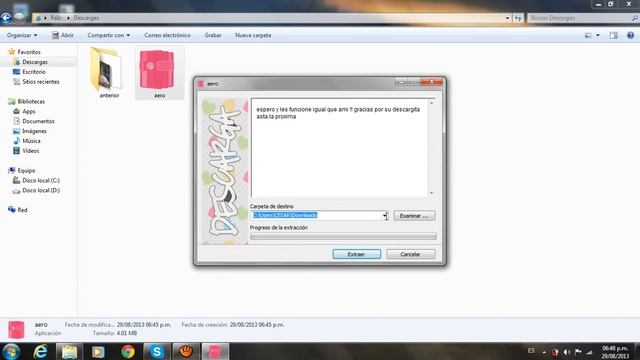Click the extraction progress bar
Viewport: 640px width, 360px height.
click(343, 236)
